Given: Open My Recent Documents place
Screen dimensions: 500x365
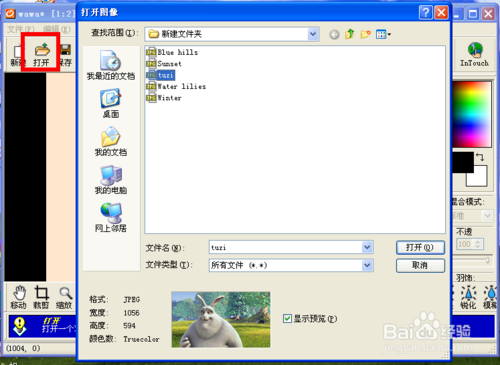Looking at the screenshot, I should tap(111, 65).
